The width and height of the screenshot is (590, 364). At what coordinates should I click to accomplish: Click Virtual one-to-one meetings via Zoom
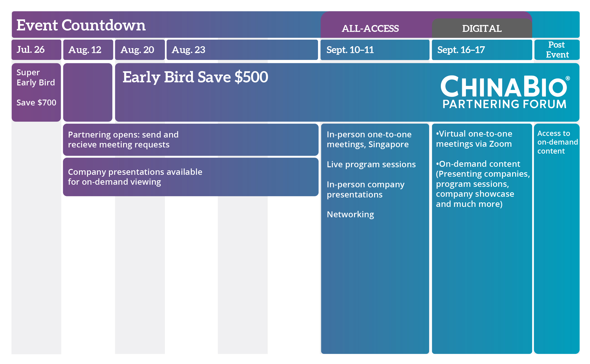point(474,139)
